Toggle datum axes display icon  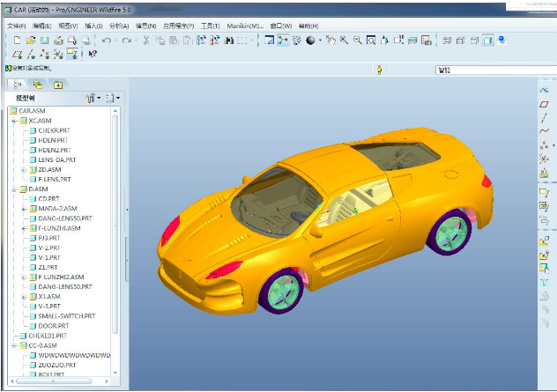[x=31, y=54]
